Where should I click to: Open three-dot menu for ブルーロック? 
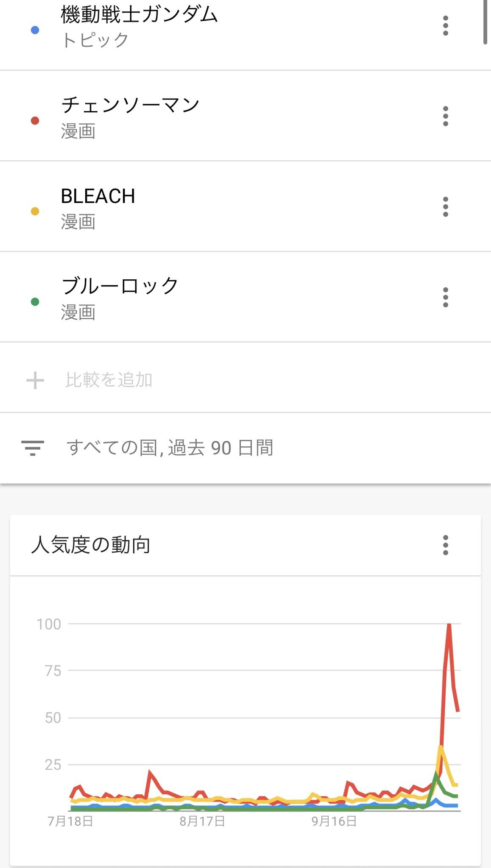tap(445, 297)
